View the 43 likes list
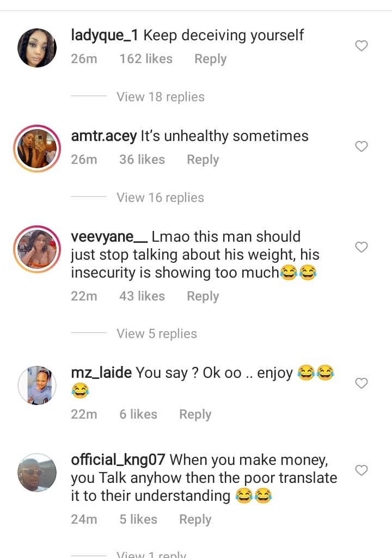 point(142,296)
